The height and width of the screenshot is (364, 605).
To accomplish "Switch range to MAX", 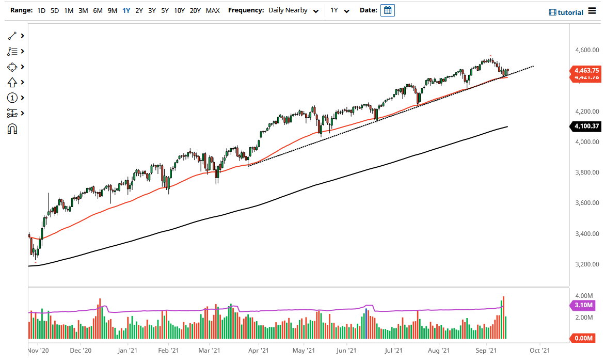I will (x=212, y=10).
